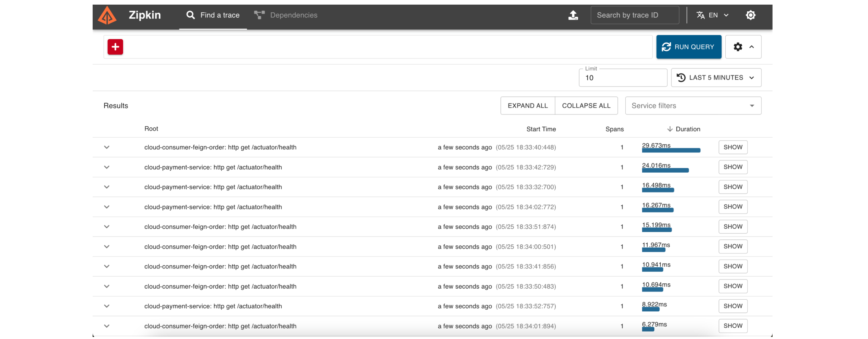Click the upload JSON trace icon
868x339 pixels.
click(x=573, y=15)
